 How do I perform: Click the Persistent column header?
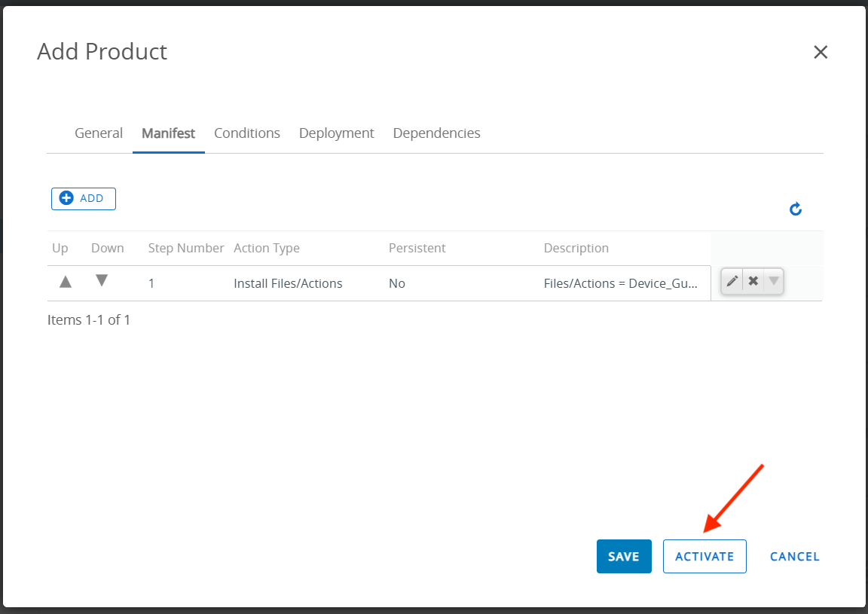click(x=417, y=248)
